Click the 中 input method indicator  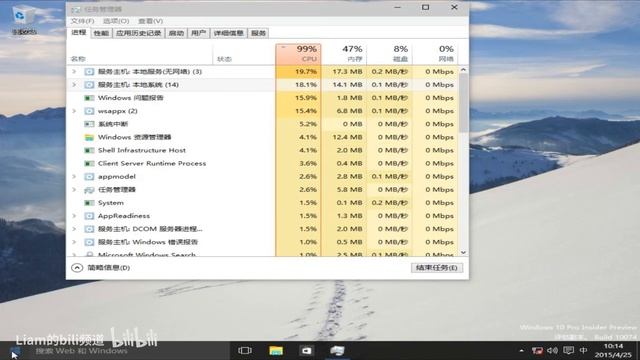(584, 350)
